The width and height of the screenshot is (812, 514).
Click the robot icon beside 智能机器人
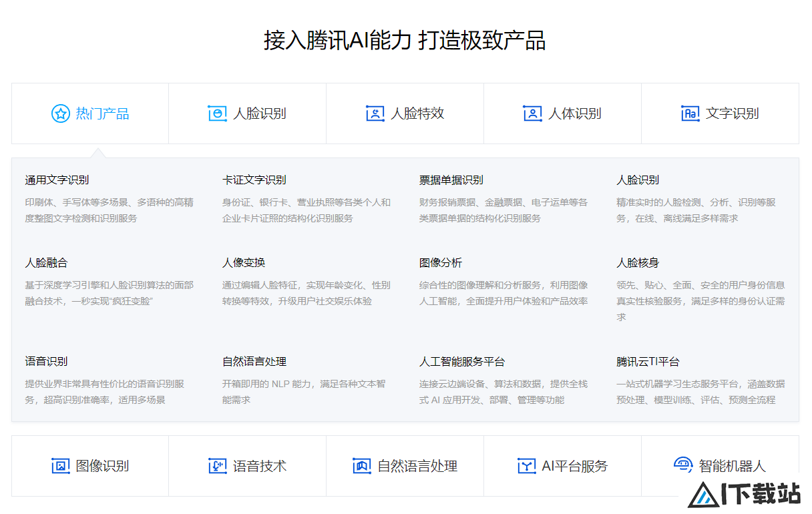coord(683,465)
